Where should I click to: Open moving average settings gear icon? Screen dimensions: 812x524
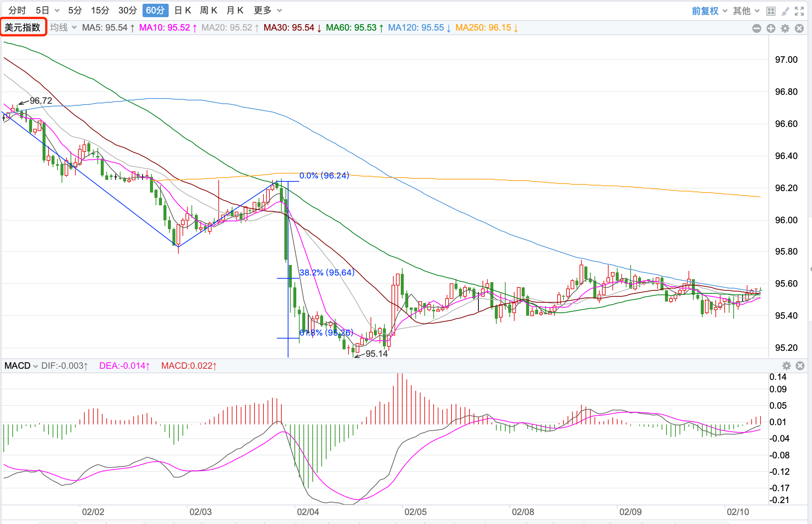(785, 28)
